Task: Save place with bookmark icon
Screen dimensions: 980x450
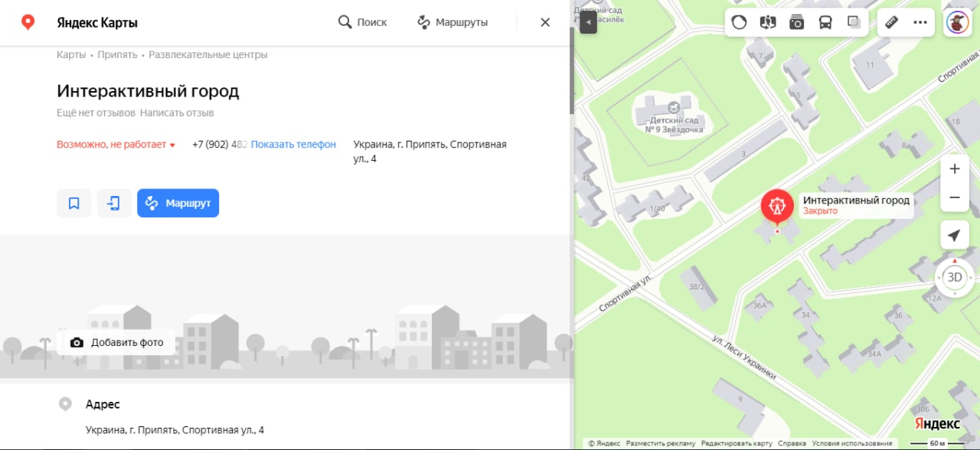Action: point(74,203)
